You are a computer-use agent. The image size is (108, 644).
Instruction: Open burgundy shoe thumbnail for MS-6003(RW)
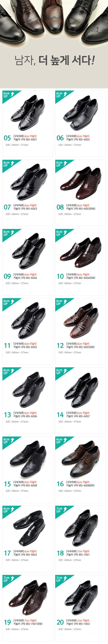81,182
